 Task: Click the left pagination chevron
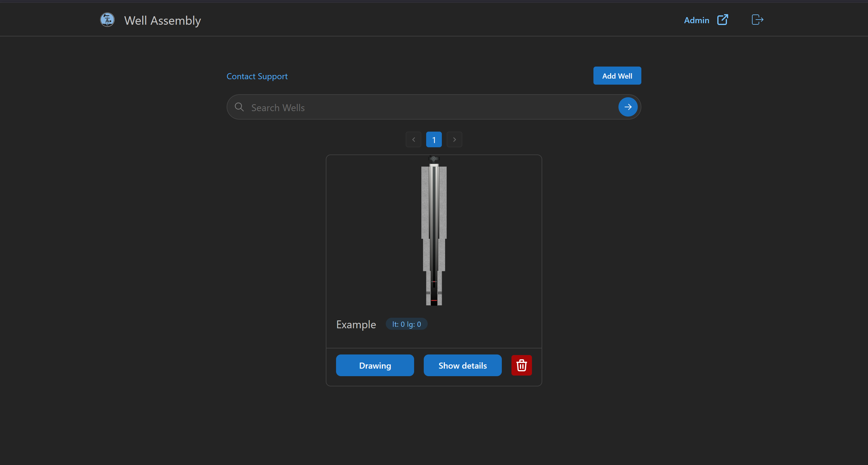click(x=413, y=139)
